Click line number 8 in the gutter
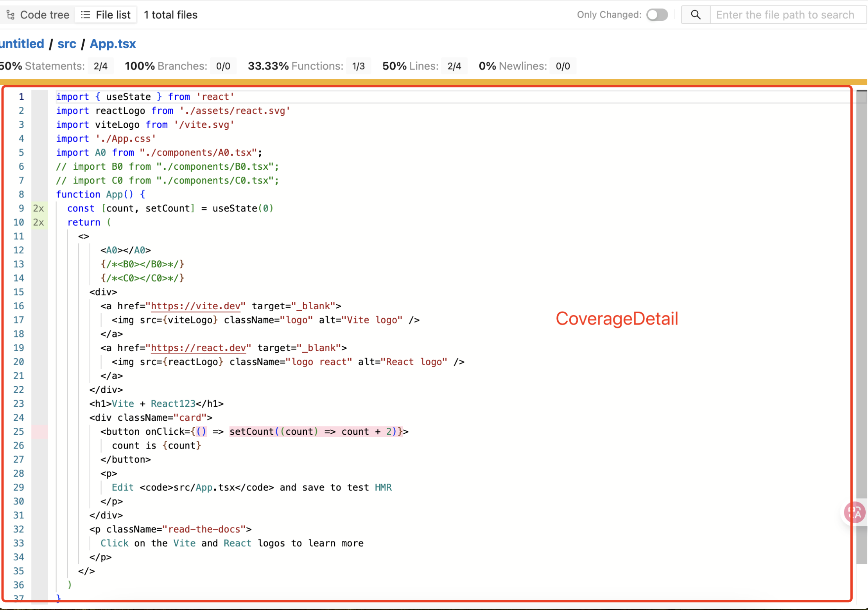Viewport: 868px width, 610px height. click(x=21, y=194)
